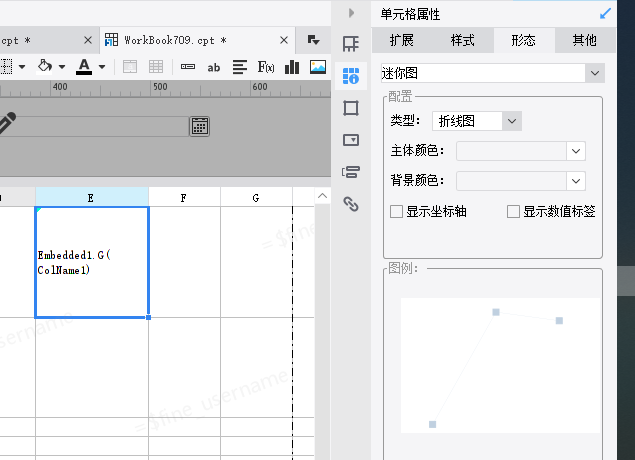Click the Insert Chart bar icon
Screen dimensions: 635x460
coord(292,67)
